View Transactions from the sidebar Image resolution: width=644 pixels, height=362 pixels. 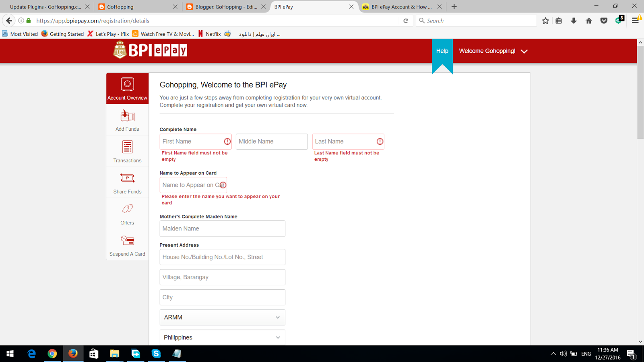point(127,151)
